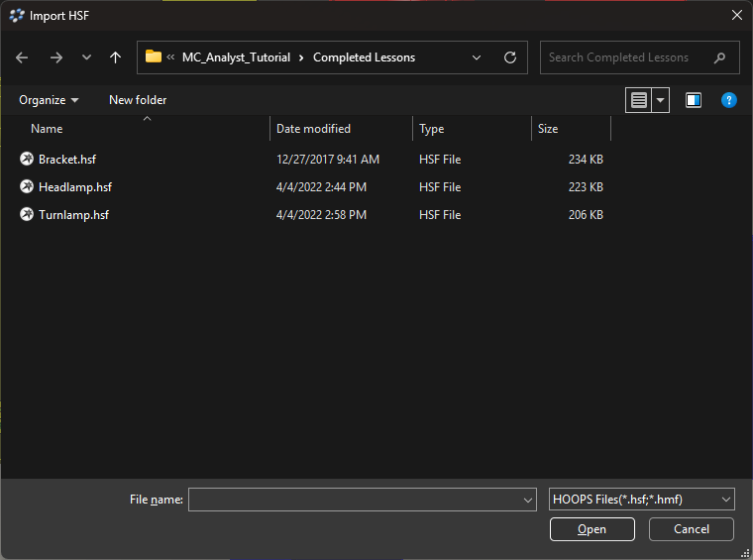Click the search magnifier icon
Screen dimensions: 753x560
719,58
